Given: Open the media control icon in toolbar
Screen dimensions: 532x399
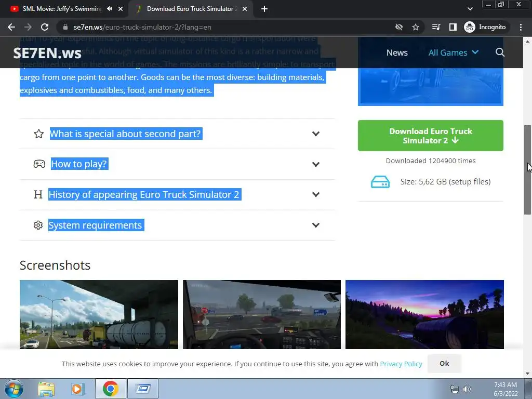Looking at the screenshot, I should coord(436,27).
